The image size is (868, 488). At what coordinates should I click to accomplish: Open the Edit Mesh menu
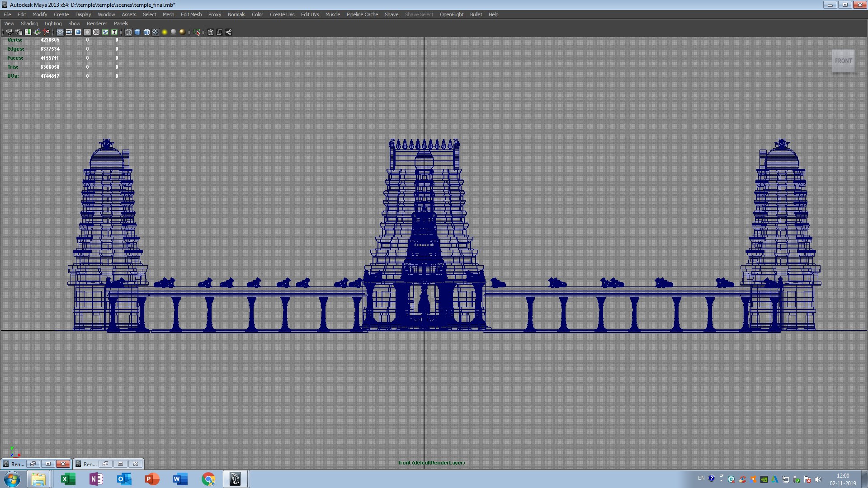(191, 14)
